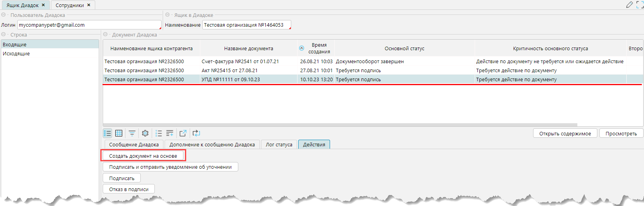Click the numbered list icon in toolbar

click(x=158, y=133)
